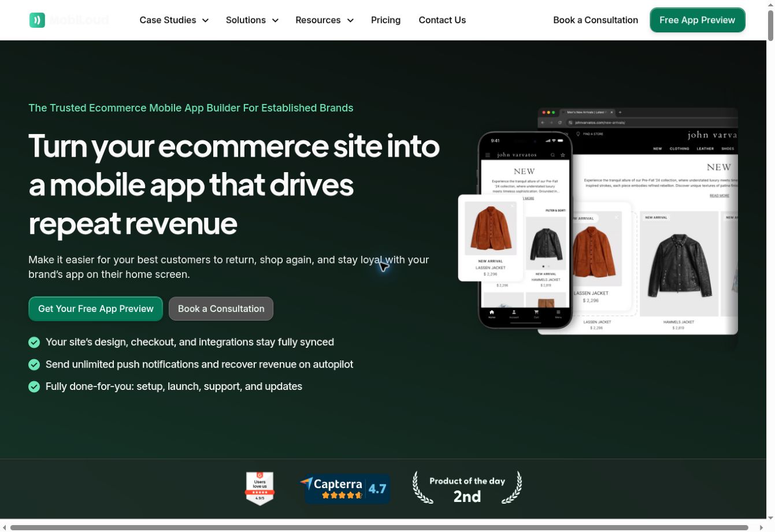Viewport: 775px width, 532px height.
Task: Click the vertical scrollbar thumb
Action: (770, 25)
